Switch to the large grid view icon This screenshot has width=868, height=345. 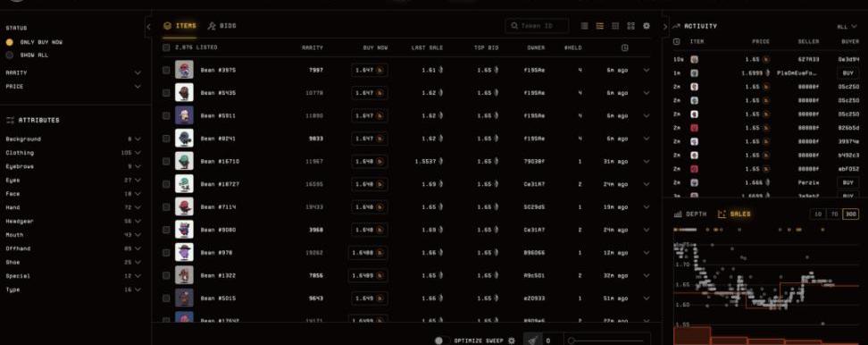tap(630, 26)
